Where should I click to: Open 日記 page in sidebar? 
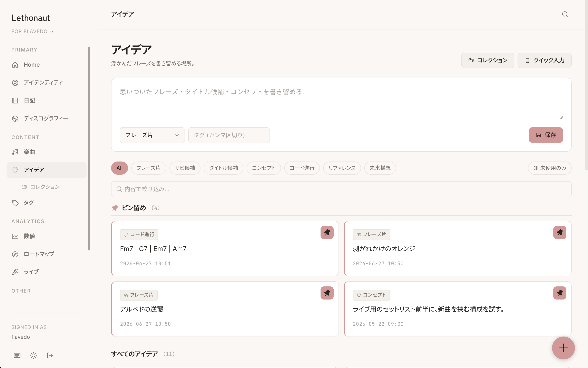46,101
